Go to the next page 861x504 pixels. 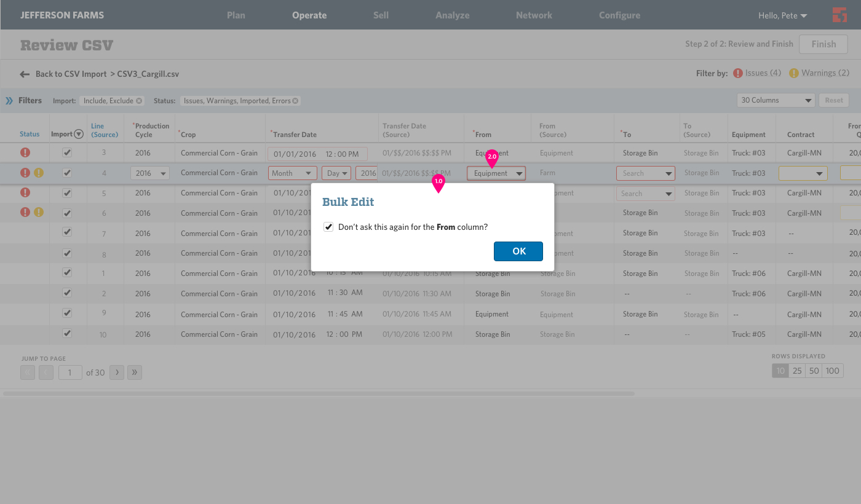coord(117,372)
